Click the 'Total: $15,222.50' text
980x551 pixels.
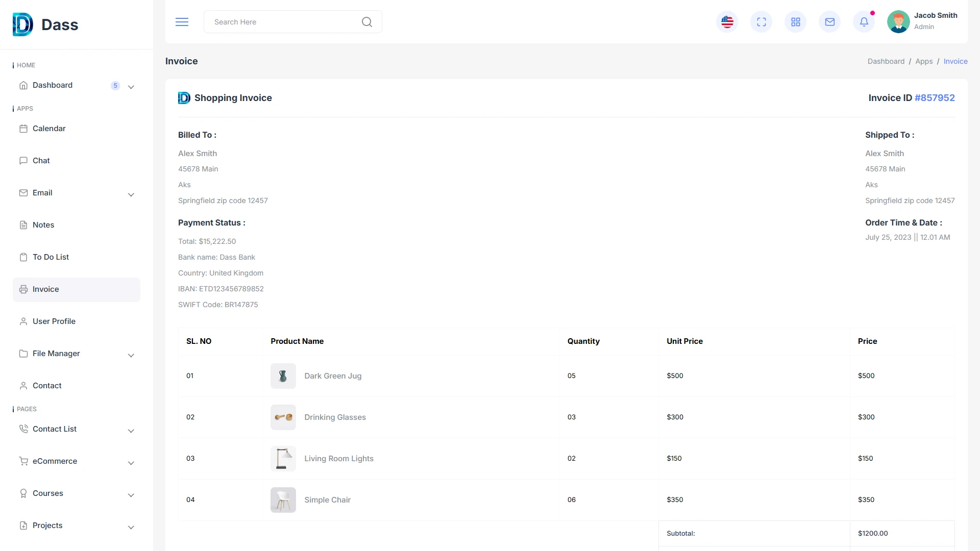pos(207,241)
